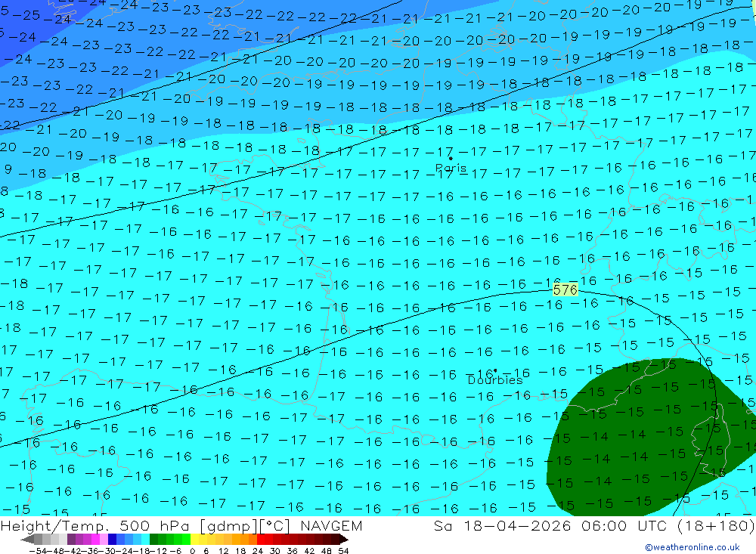The width and height of the screenshot is (756, 554).
Task: Click the black dot marking Paris
Action: [x=451, y=158]
